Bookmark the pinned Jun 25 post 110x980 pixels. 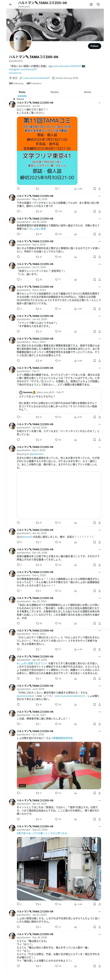coord(94,188)
